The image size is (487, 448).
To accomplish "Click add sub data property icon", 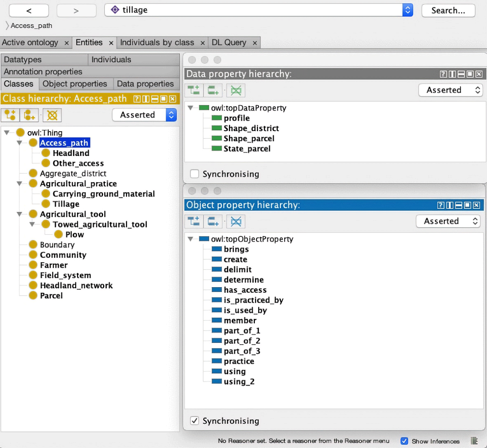I will (x=194, y=90).
